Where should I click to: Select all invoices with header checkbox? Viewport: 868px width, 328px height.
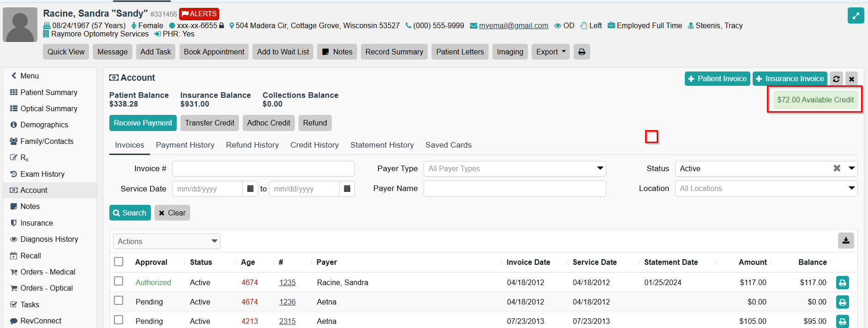[x=119, y=262]
